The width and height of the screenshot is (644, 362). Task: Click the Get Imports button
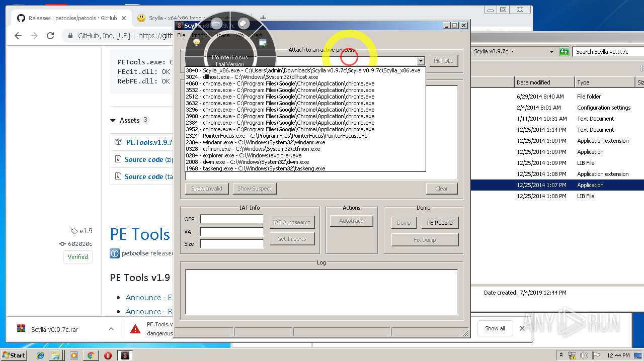click(x=292, y=239)
